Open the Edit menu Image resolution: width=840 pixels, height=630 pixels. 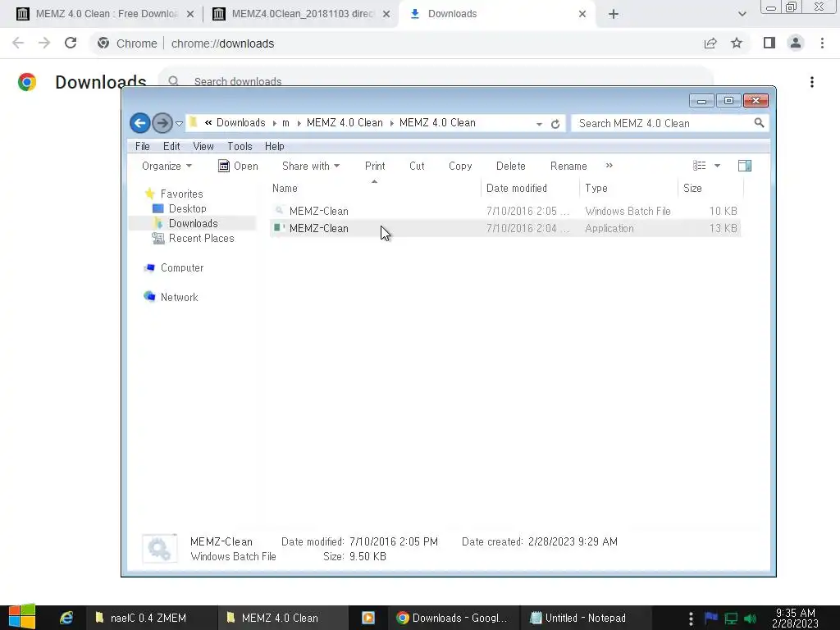[171, 146]
